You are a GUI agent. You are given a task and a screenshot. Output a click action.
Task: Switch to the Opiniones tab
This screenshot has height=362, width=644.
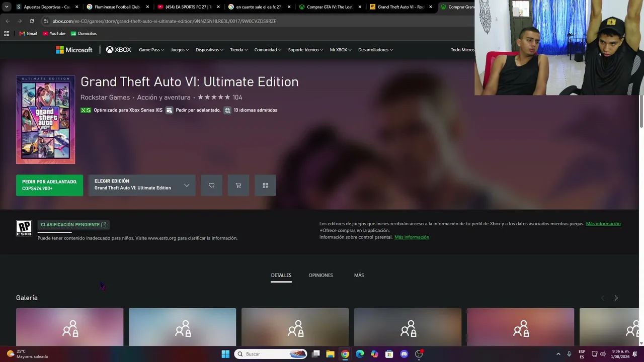[x=320, y=276]
